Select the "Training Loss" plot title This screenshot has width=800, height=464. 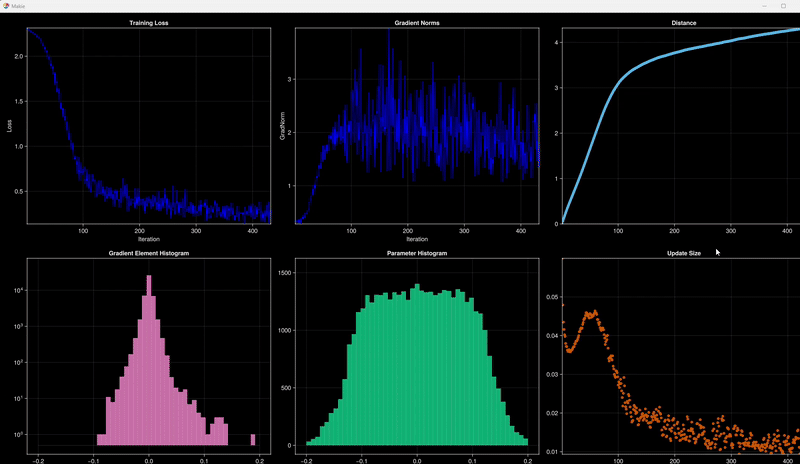(148, 23)
